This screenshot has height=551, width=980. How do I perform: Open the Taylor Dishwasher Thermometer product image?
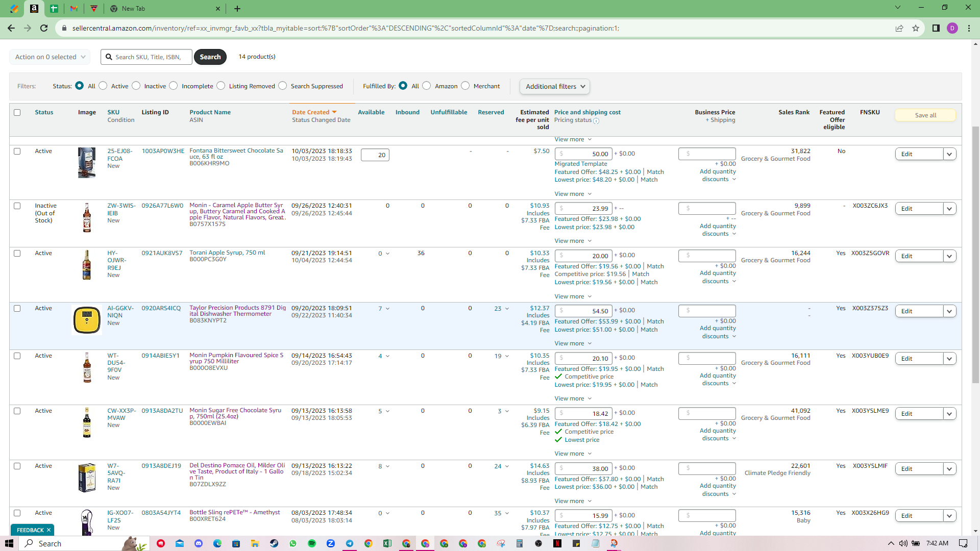87,320
